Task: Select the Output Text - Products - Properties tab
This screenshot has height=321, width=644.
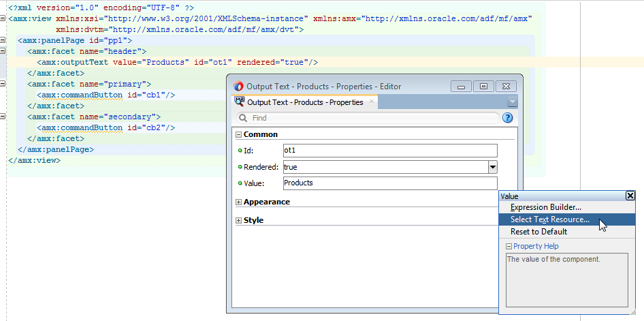Action: (305, 102)
